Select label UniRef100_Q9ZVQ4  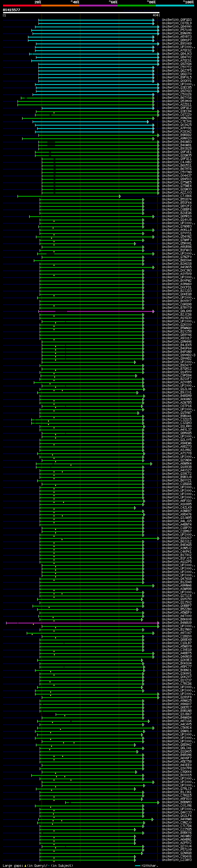click(x=177, y=64)
